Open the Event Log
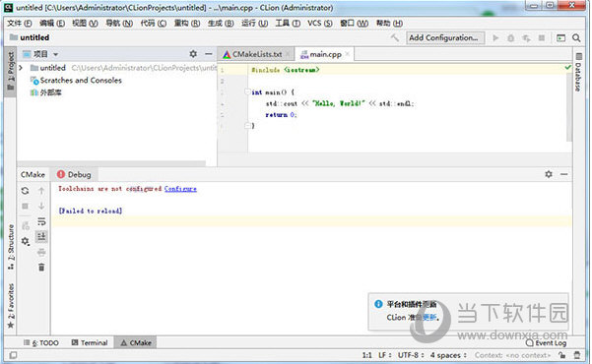 point(547,343)
